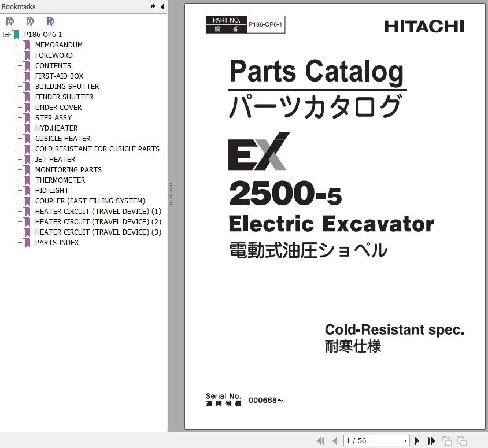Select the P186-OP6-1 root bookmark
The image size is (488, 448).
pos(43,34)
